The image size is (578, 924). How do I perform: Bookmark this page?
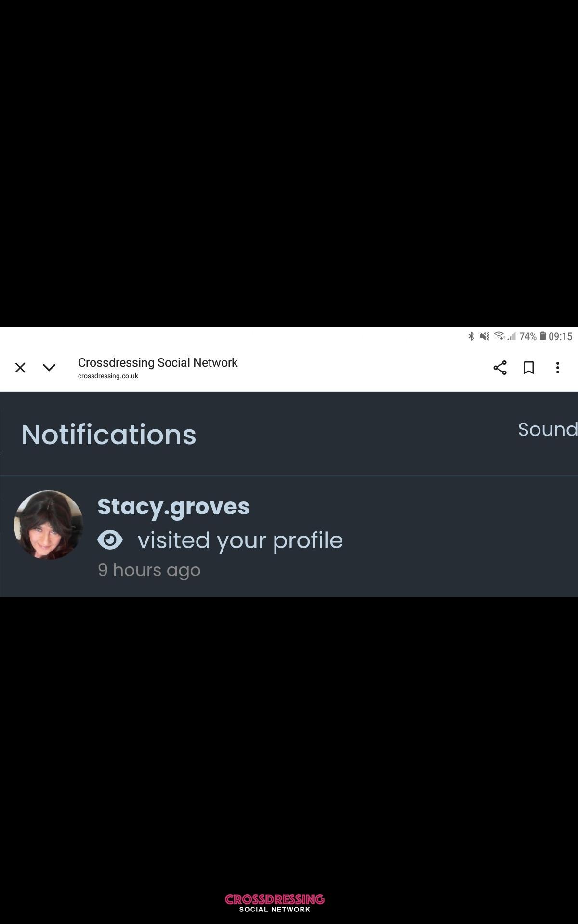tap(529, 368)
